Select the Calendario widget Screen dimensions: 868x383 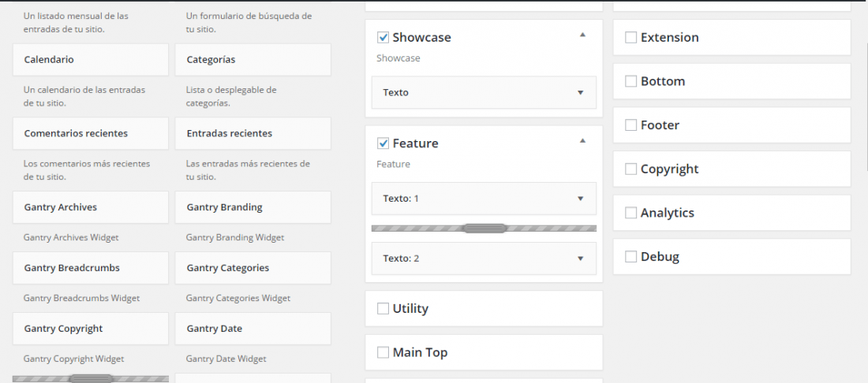coord(91,60)
